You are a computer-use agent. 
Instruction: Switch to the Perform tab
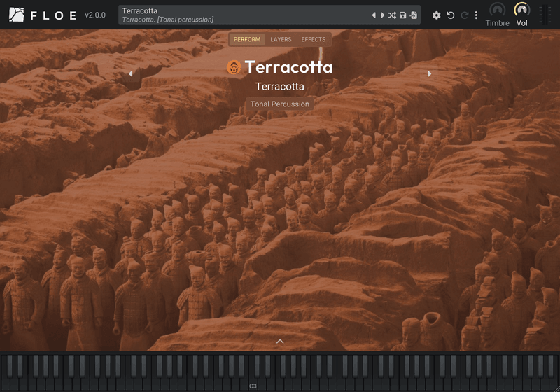point(247,39)
